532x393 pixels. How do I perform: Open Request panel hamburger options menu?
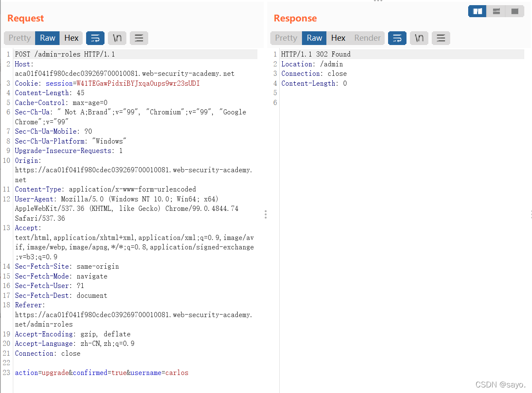139,38
